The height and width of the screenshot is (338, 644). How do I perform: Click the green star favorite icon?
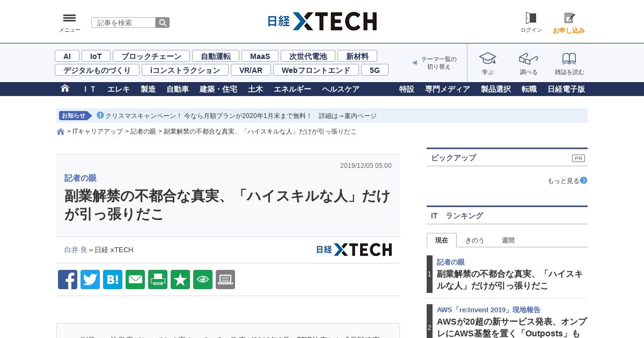click(180, 280)
